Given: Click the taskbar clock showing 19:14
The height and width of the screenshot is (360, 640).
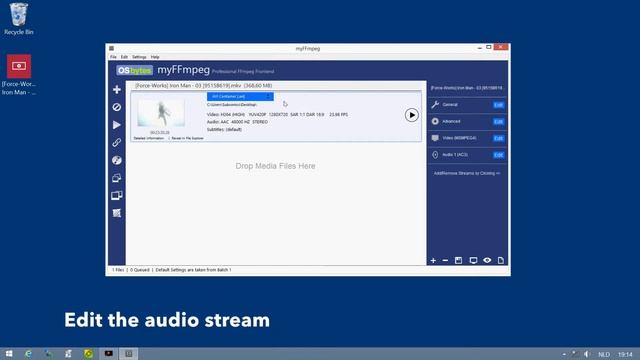Looking at the screenshot, I should pyautogui.click(x=625, y=354).
